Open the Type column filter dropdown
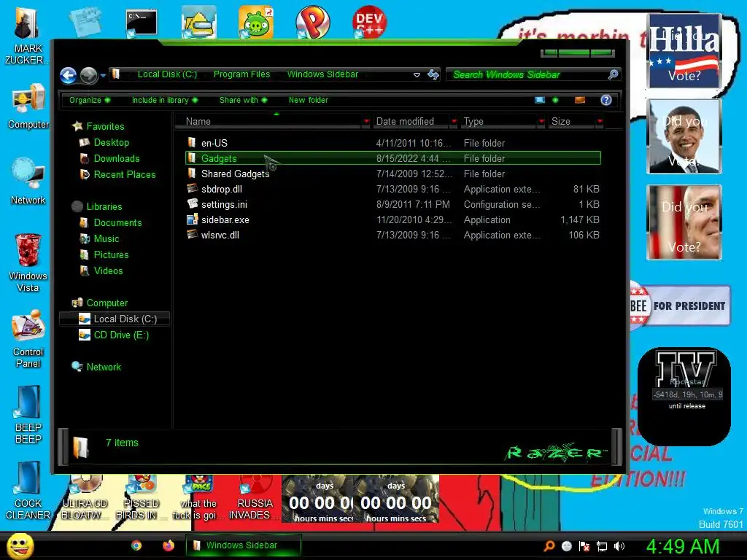Screen dimensions: 747x560 click(542, 122)
